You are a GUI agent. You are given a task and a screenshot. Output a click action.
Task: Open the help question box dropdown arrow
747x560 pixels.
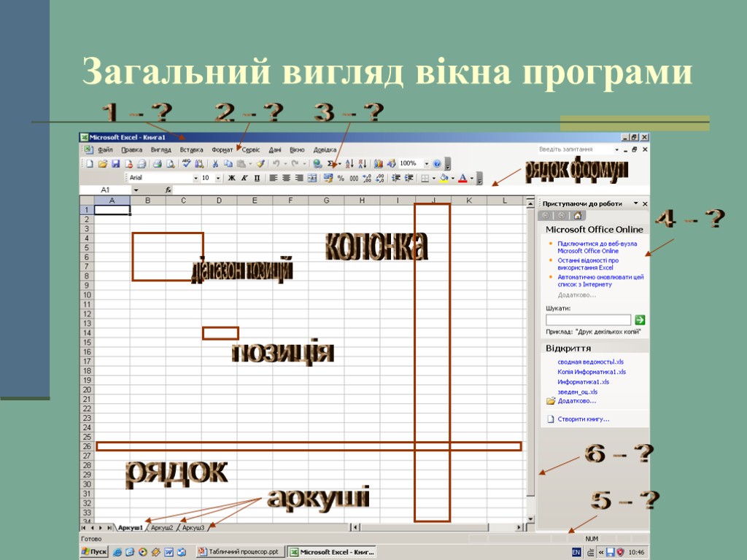[617, 149]
